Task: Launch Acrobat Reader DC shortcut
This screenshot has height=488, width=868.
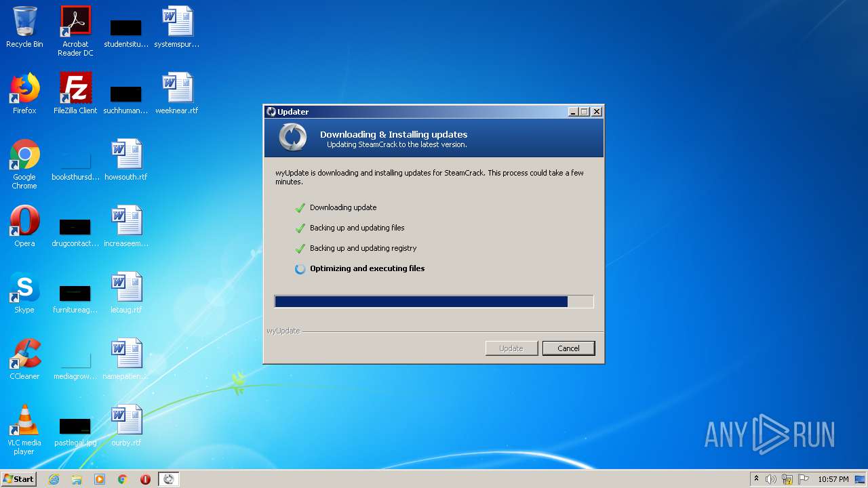Action: [x=75, y=31]
